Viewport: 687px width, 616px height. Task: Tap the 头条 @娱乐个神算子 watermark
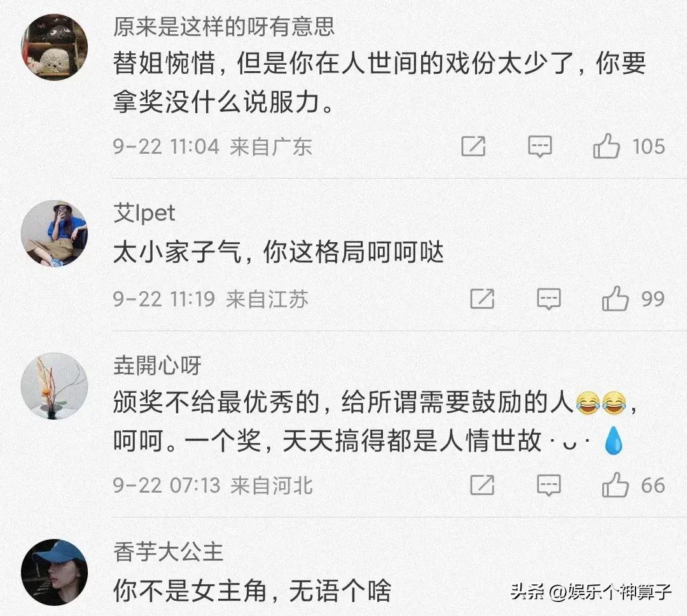click(x=591, y=592)
